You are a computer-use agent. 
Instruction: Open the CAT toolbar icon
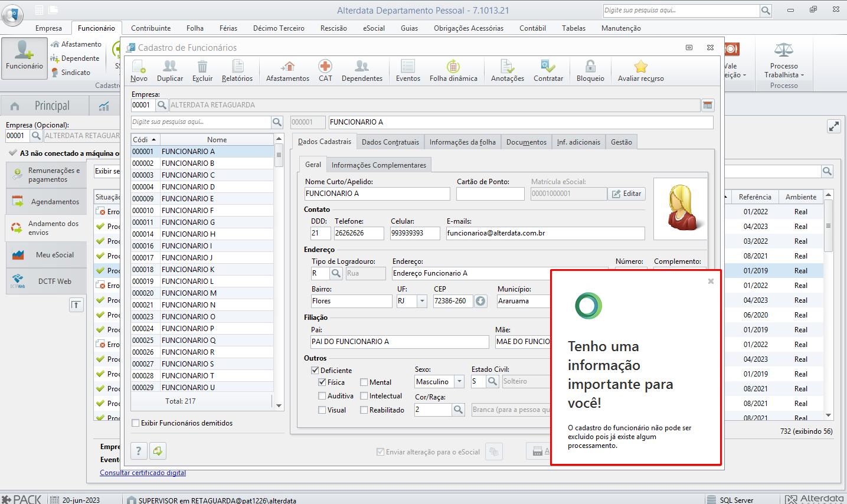tap(325, 70)
